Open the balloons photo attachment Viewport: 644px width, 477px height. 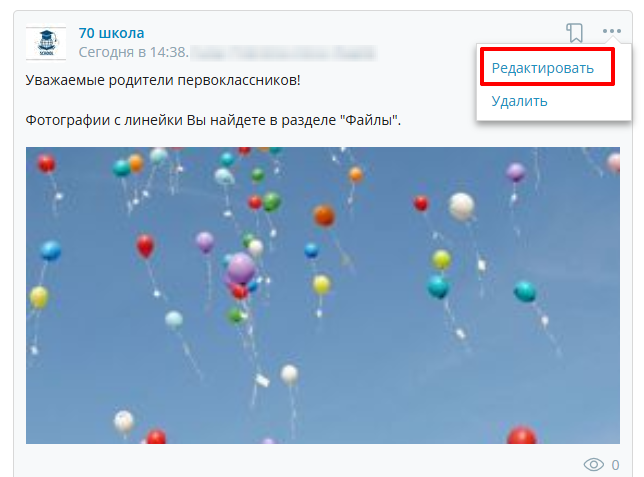(x=323, y=295)
